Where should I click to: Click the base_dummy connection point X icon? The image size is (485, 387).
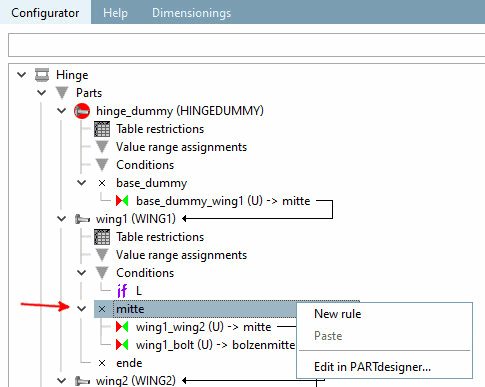(102, 183)
